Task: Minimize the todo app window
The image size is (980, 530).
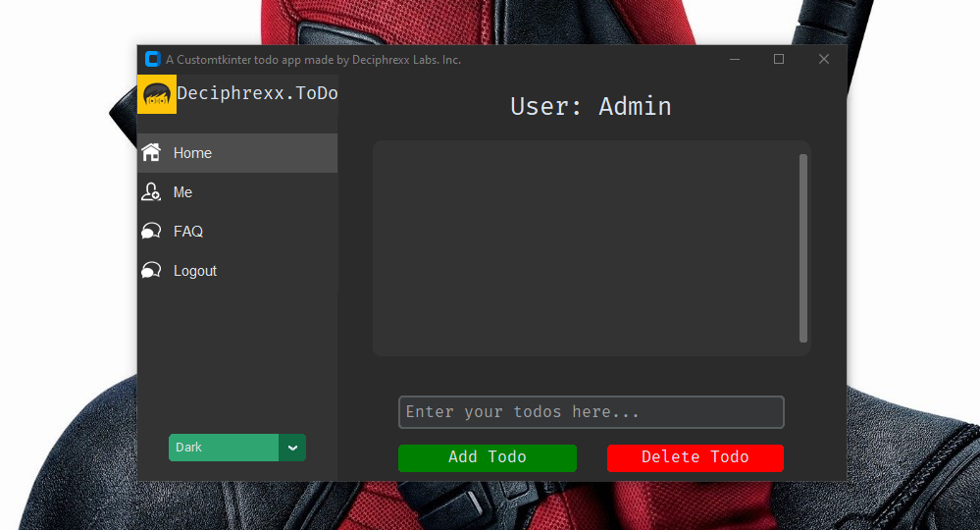Action: [x=735, y=59]
